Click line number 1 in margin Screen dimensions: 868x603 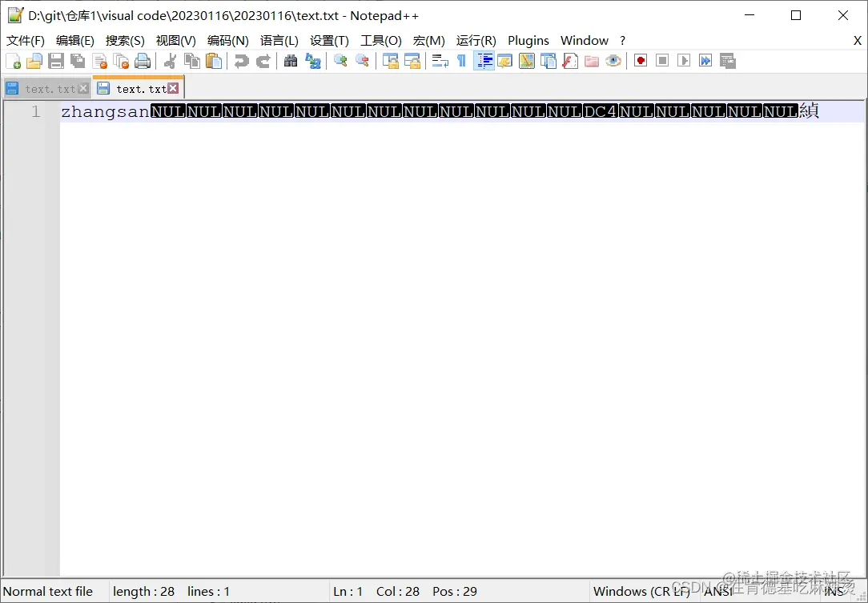35,112
